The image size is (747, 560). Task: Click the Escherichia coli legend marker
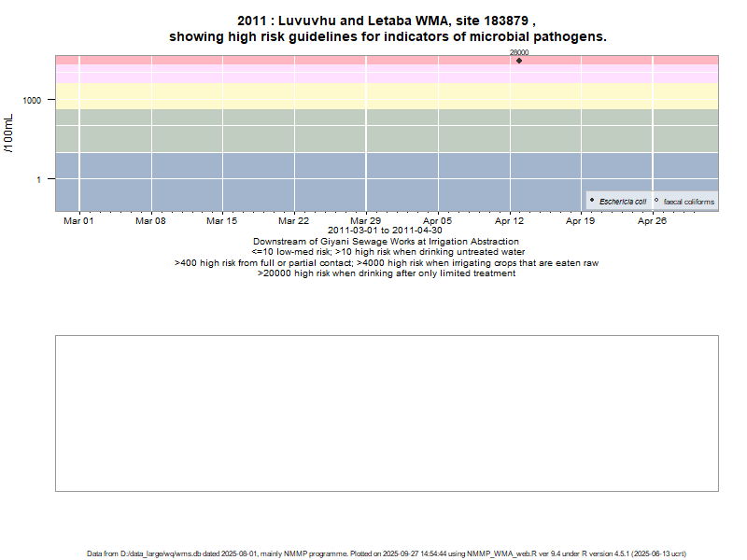[592, 201]
